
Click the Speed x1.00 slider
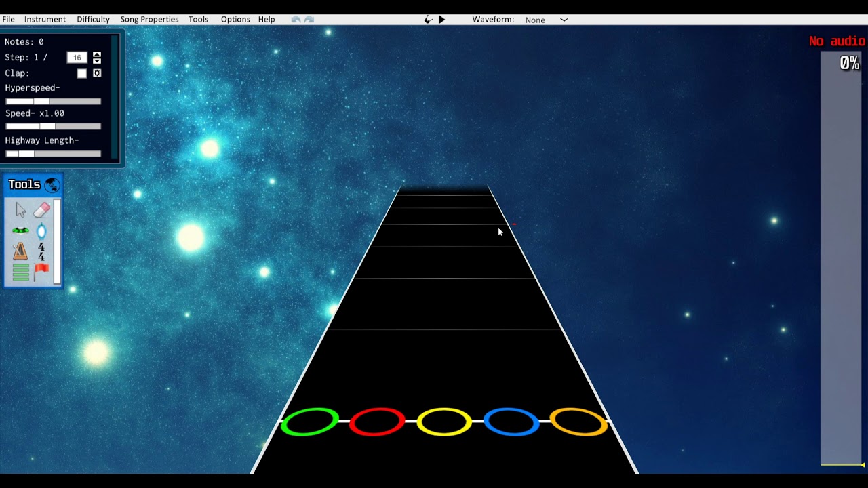pyautogui.click(x=53, y=126)
